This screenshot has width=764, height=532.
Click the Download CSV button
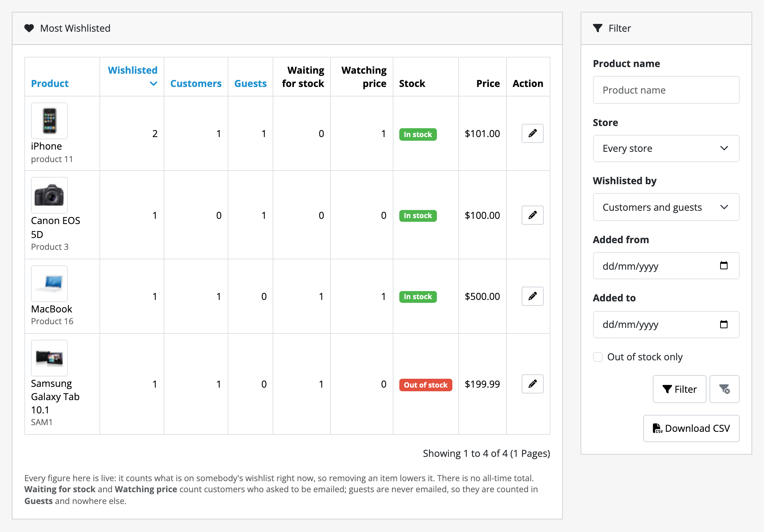pyautogui.click(x=691, y=428)
